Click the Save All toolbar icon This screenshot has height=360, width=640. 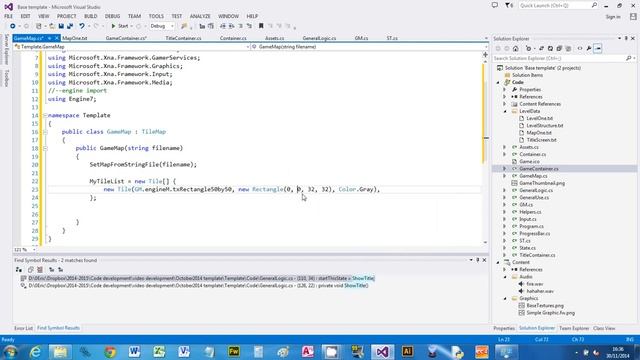tap(70, 26)
